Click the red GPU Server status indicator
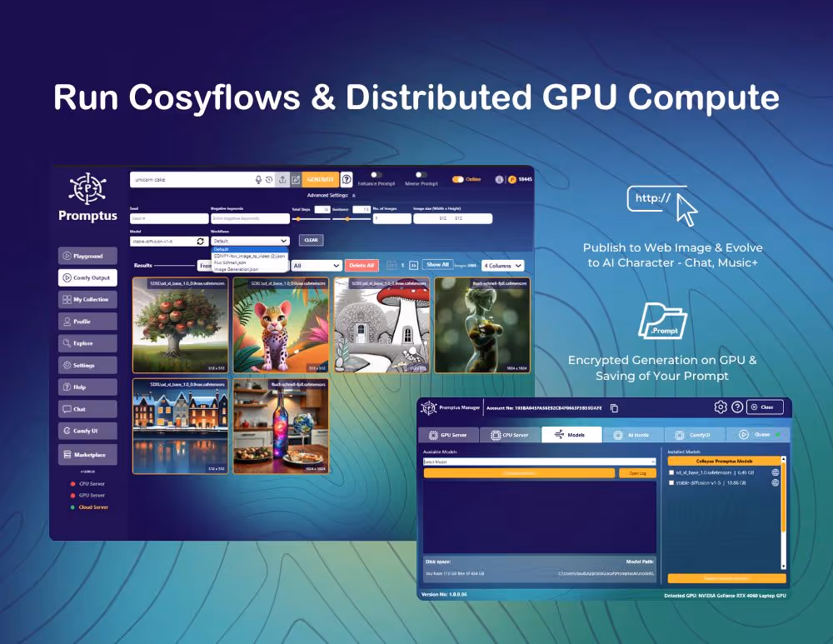Viewport: 833px width, 644px height. point(72,496)
